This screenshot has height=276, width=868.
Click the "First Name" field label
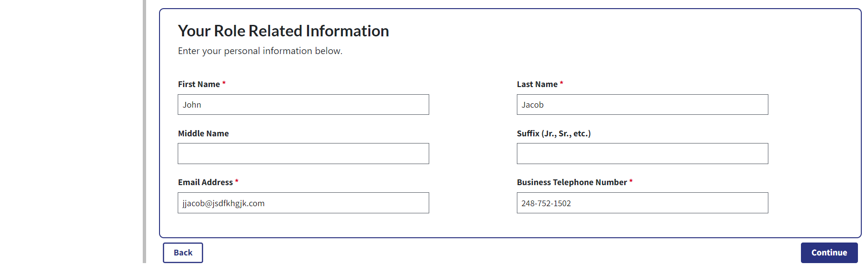[199, 84]
